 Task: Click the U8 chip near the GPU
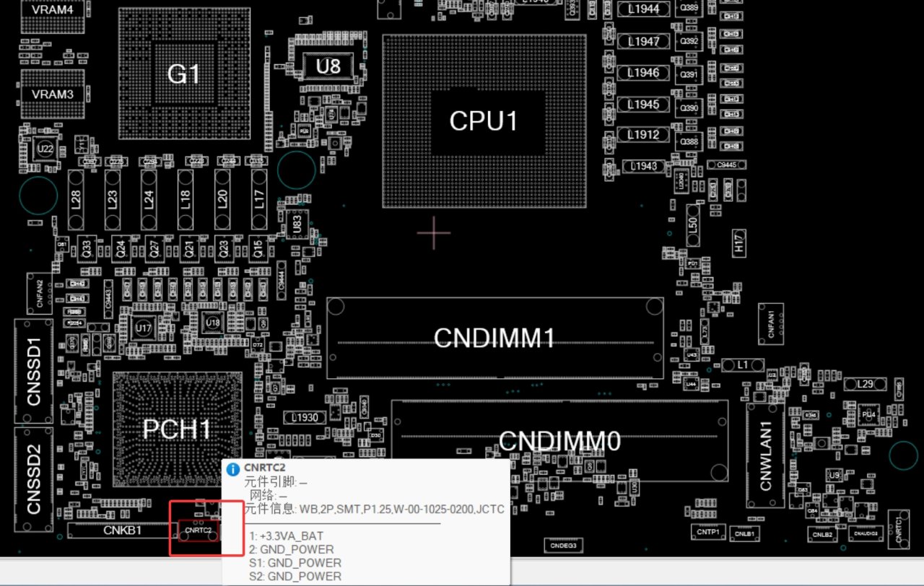point(328,66)
